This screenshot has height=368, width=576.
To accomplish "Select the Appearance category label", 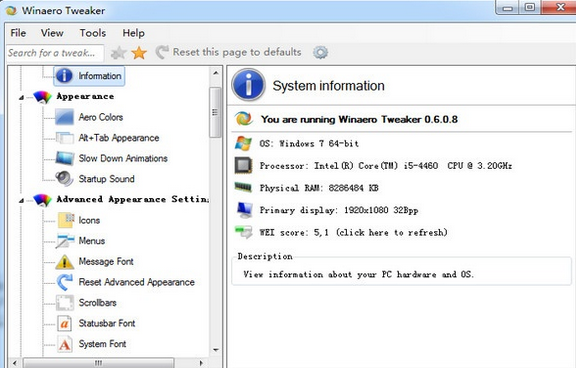I will click(85, 97).
